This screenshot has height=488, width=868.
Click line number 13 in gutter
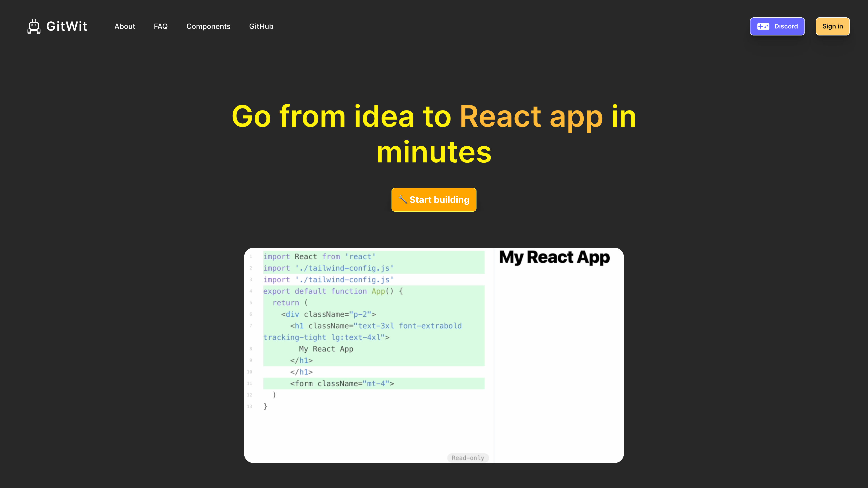[x=249, y=406]
